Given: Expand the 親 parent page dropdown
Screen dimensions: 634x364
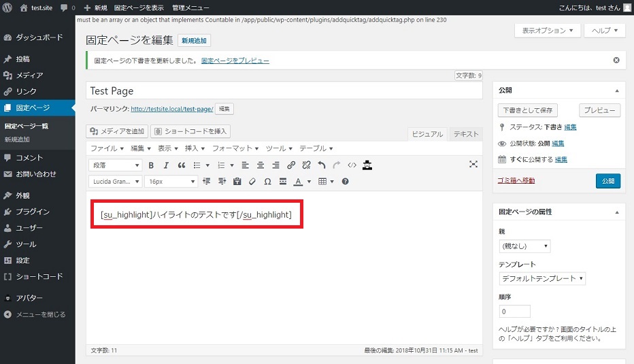Looking at the screenshot, I should click(x=524, y=246).
